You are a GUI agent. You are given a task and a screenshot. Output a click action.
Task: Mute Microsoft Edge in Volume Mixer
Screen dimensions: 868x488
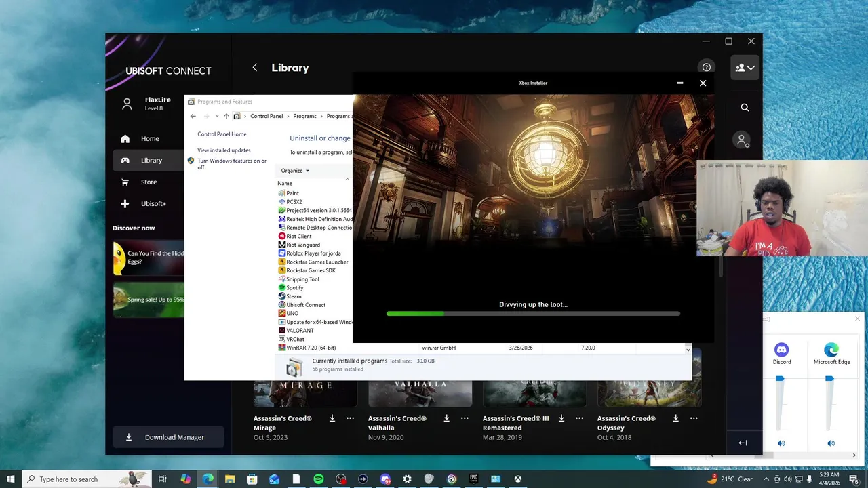tap(831, 443)
